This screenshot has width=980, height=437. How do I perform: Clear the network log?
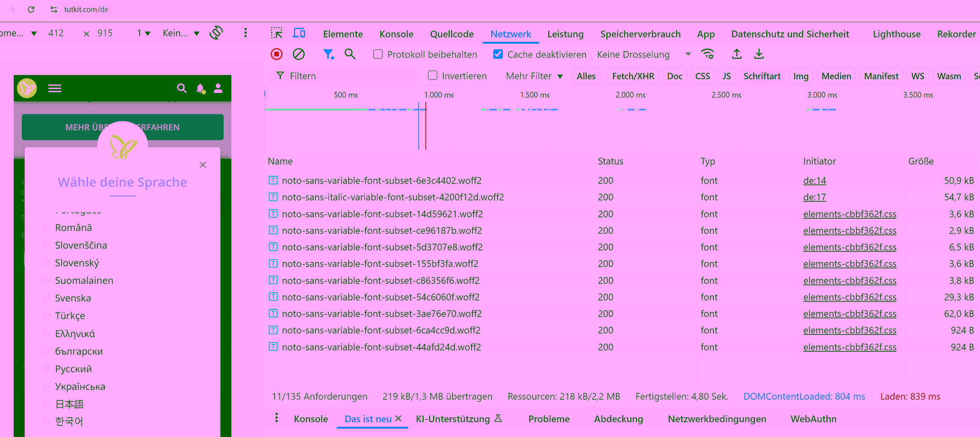[299, 54]
